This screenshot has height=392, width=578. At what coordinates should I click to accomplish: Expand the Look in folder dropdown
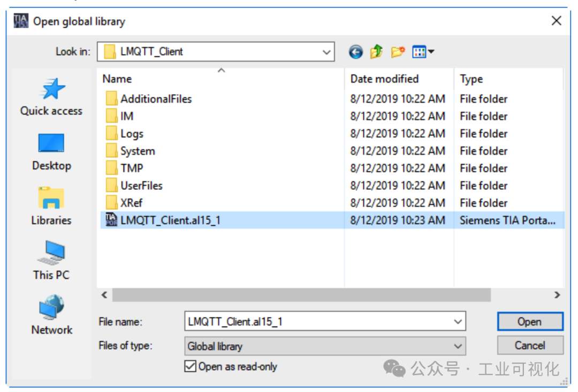tap(326, 52)
